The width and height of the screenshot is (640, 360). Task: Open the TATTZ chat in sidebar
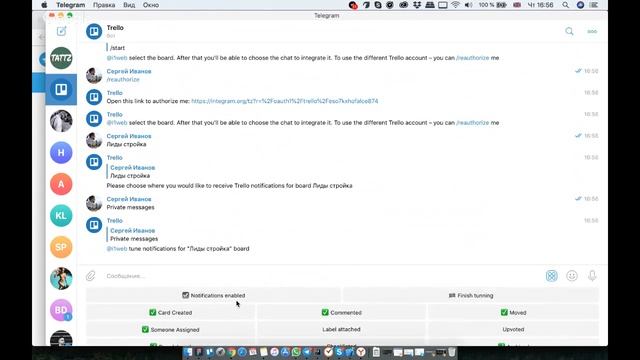[61, 58]
